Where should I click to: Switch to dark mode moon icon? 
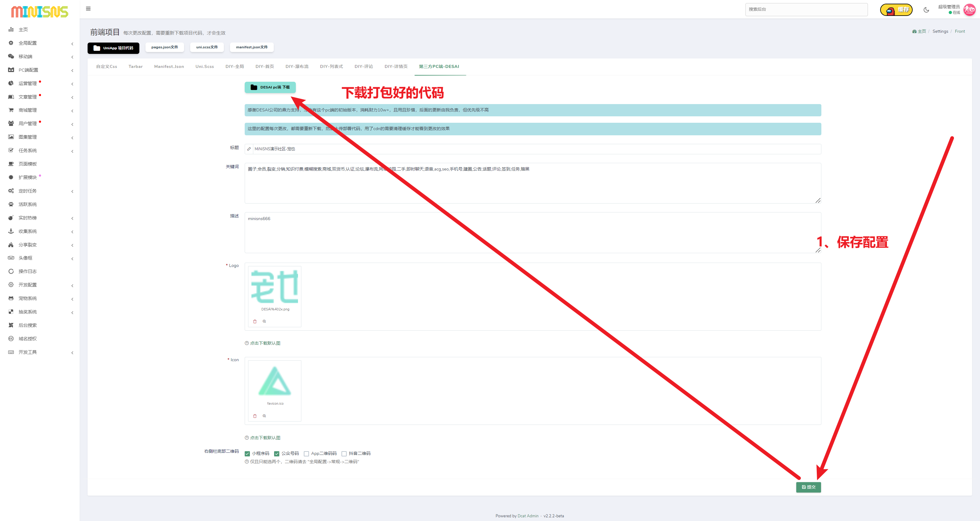click(x=926, y=10)
